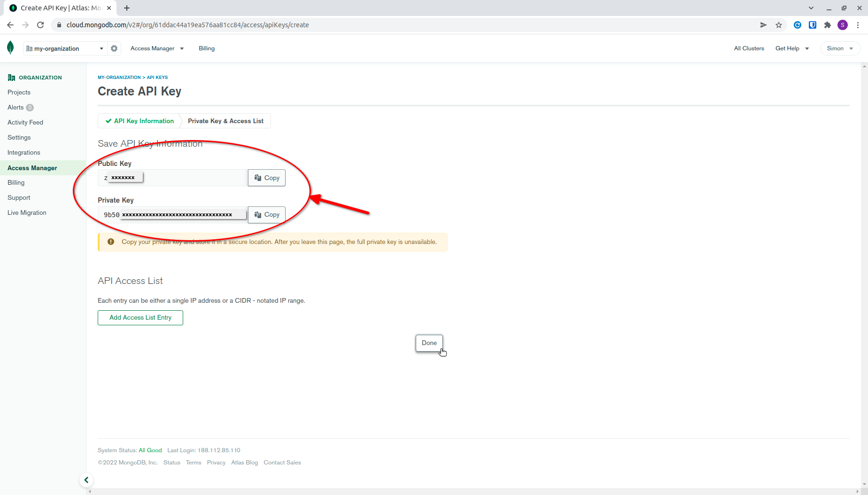Close the Create API Key tab
Viewport: 868px width, 495px height.
pyautogui.click(x=109, y=8)
